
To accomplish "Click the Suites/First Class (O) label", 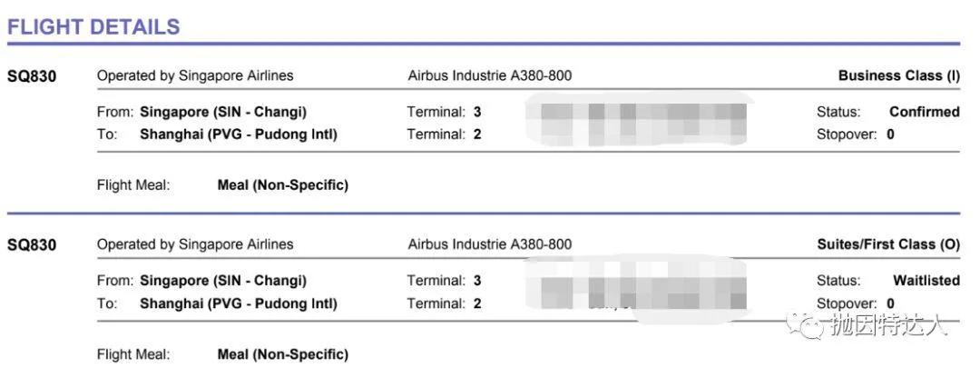I will tap(888, 244).
